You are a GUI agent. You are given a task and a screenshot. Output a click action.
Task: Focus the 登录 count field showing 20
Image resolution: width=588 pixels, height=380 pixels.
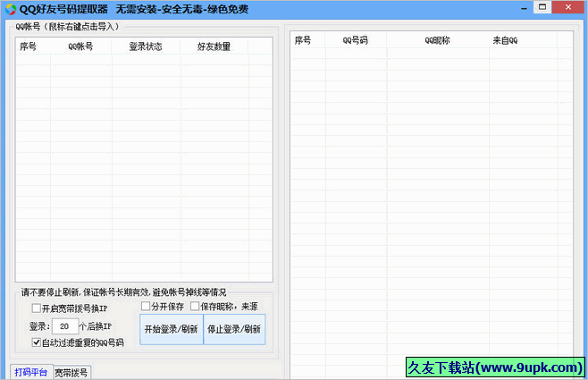click(65, 326)
